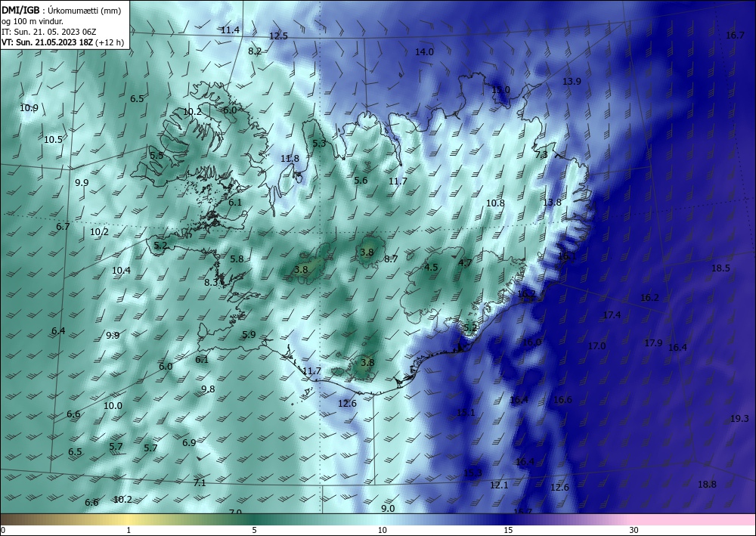Click the map value 4.7
This screenshot has height=536, width=756.
465,262
